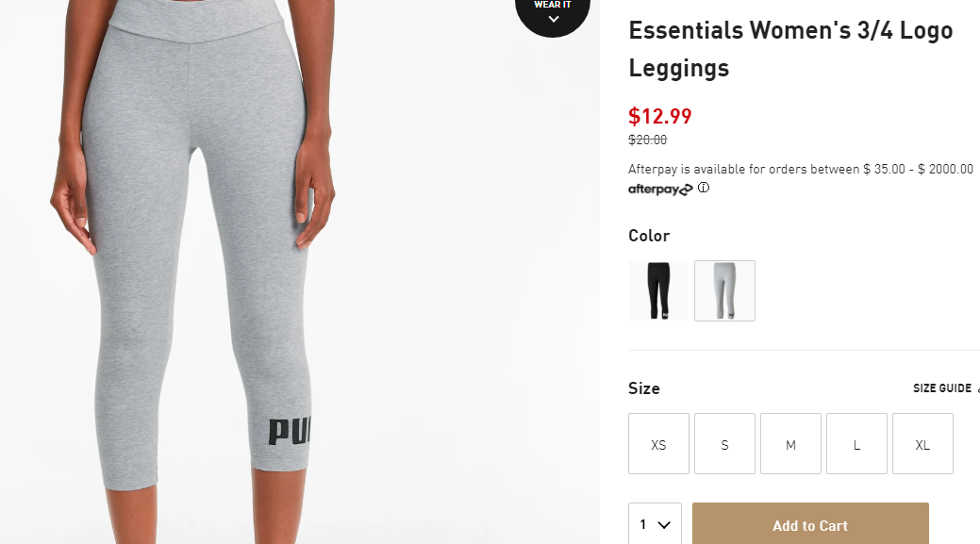Select size XS
This screenshot has height=544, width=980.
tap(658, 443)
